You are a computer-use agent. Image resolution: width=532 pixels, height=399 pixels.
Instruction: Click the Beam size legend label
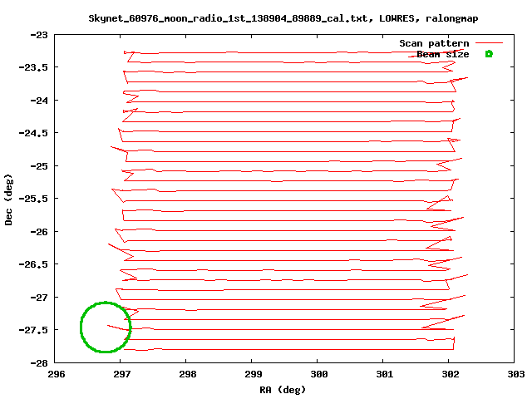[x=442, y=54]
